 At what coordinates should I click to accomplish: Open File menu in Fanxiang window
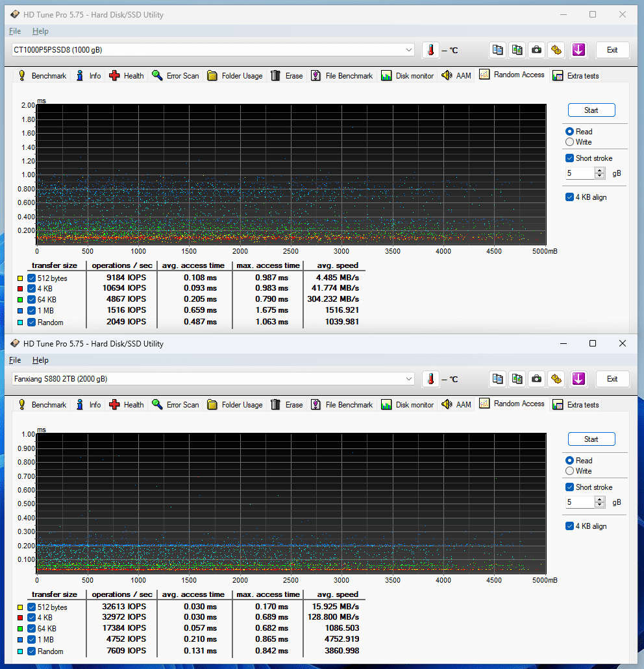tap(15, 360)
